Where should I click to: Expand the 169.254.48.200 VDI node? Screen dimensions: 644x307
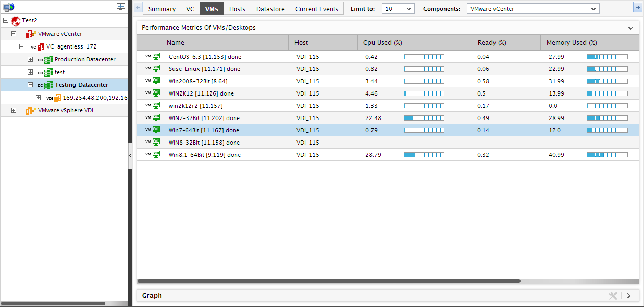pos(38,98)
